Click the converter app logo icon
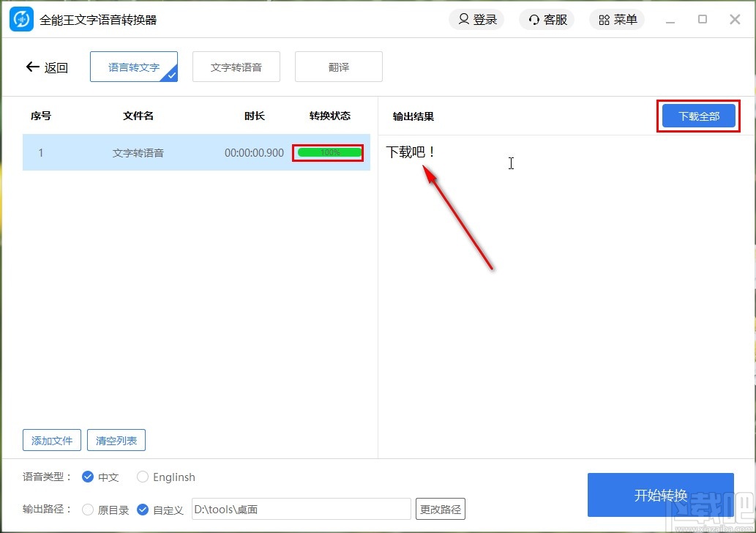This screenshot has width=756, height=533. click(20, 19)
